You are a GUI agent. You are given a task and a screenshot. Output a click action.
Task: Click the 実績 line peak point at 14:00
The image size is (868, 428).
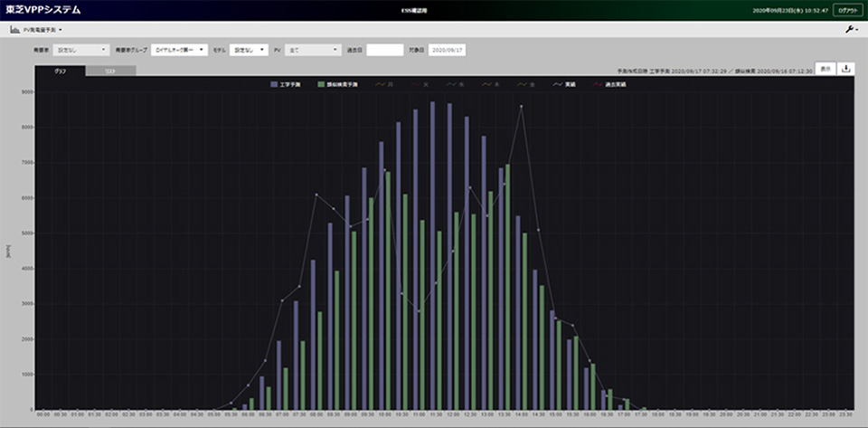pyautogui.click(x=521, y=106)
